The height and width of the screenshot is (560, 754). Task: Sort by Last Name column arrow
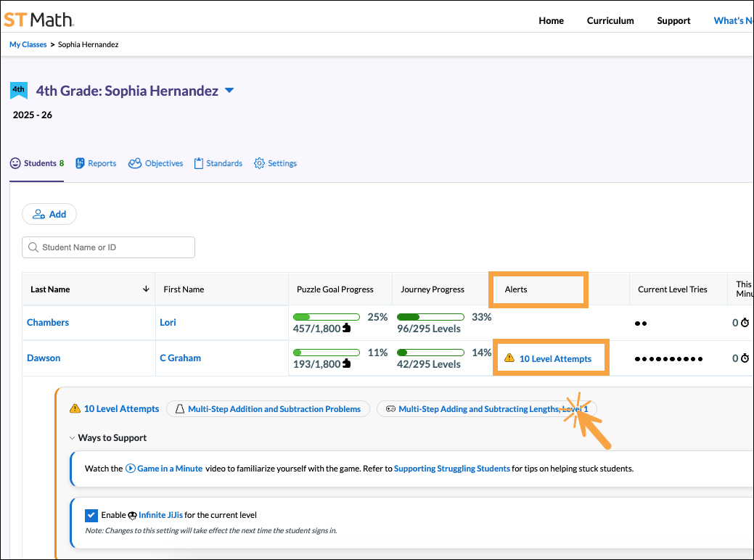point(146,289)
